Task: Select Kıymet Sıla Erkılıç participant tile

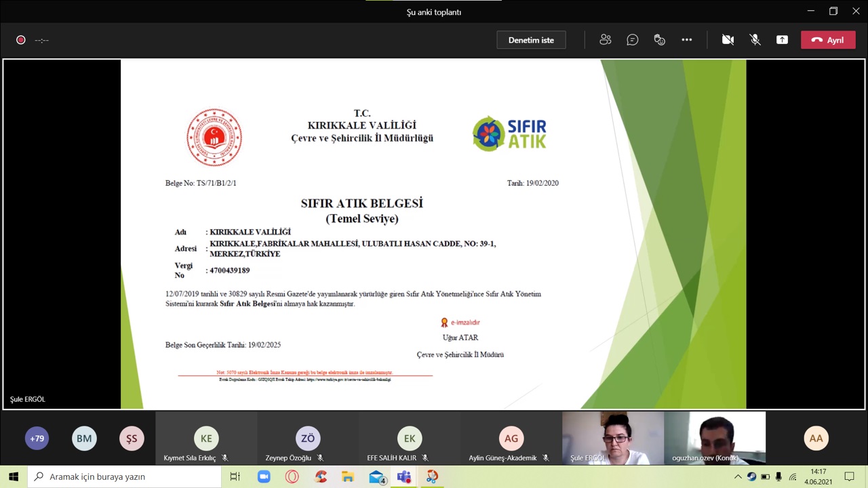Action: click(206, 439)
